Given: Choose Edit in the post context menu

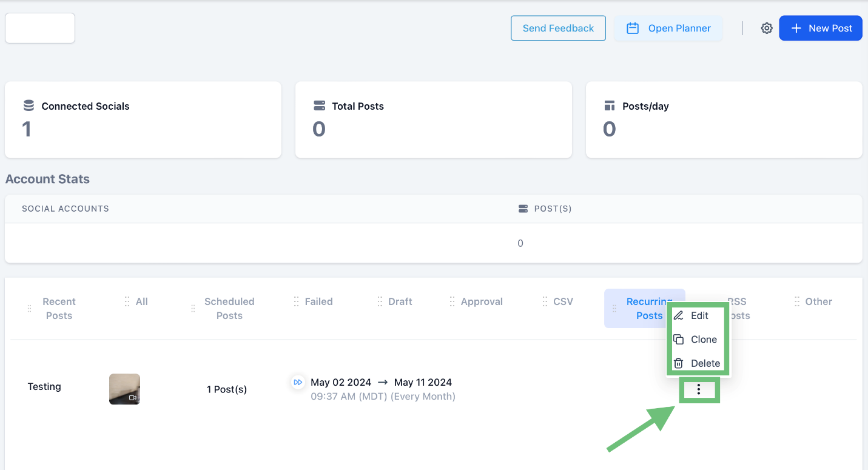Looking at the screenshot, I should click(x=699, y=315).
